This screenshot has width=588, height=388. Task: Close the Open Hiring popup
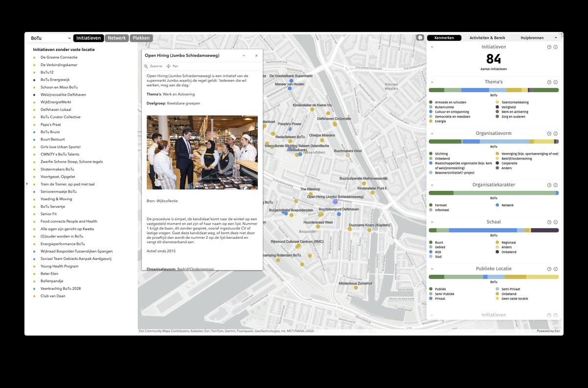click(x=256, y=56)
